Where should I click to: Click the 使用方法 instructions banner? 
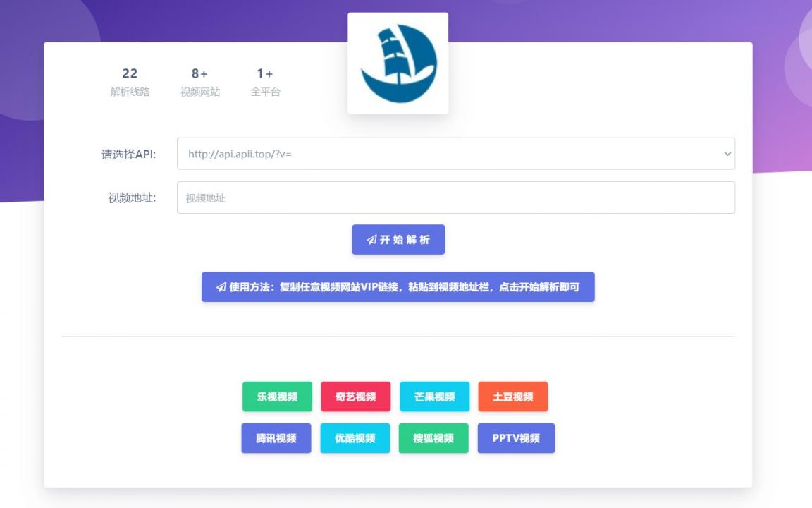tap(398, 286)
